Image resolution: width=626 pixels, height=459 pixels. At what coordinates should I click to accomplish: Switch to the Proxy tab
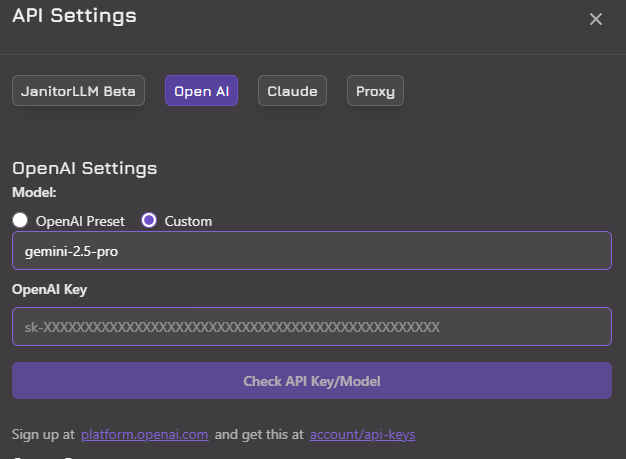[x=375, y=91]
